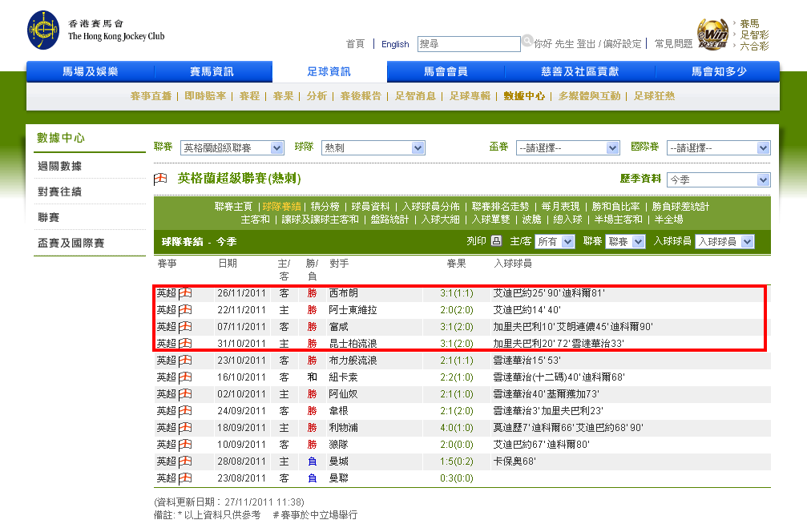Click the flag icon in the 曼聯 row
The image size is (807, 532).
185,478
